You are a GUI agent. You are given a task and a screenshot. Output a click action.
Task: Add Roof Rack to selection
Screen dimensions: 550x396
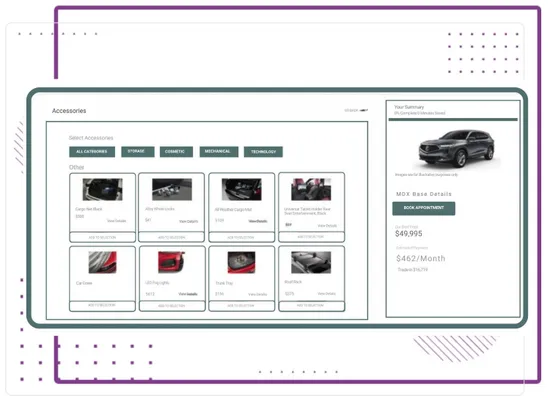tap(311, 306)
